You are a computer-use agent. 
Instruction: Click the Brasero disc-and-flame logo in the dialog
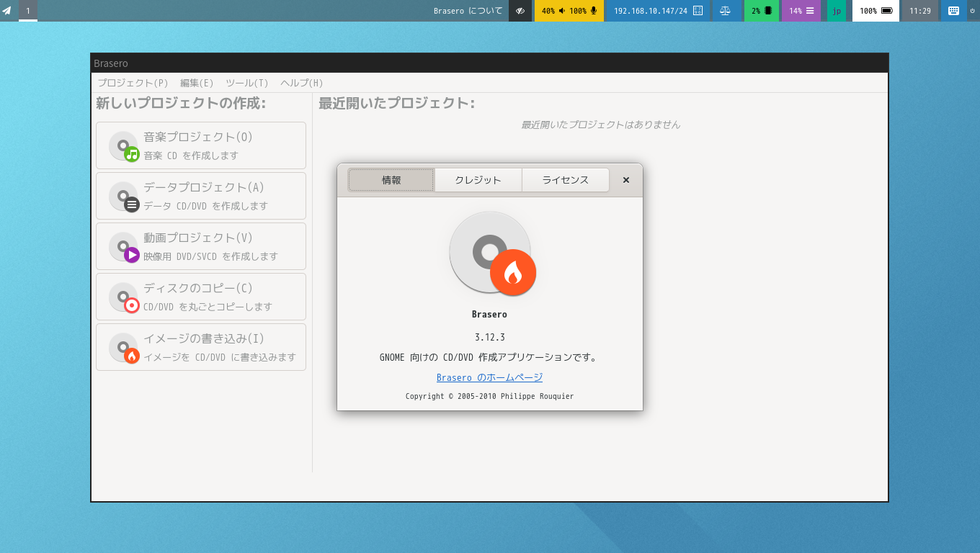(493, 253)
